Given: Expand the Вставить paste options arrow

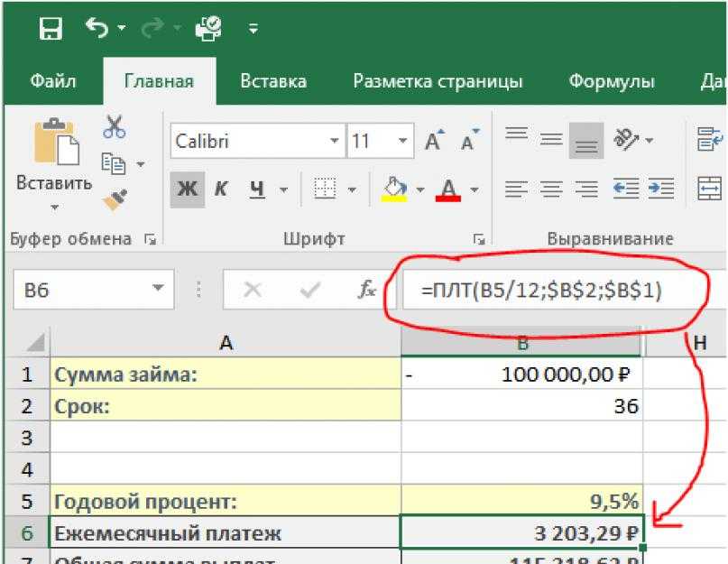Looking at the screenshot, I should (x=54, y=207).
